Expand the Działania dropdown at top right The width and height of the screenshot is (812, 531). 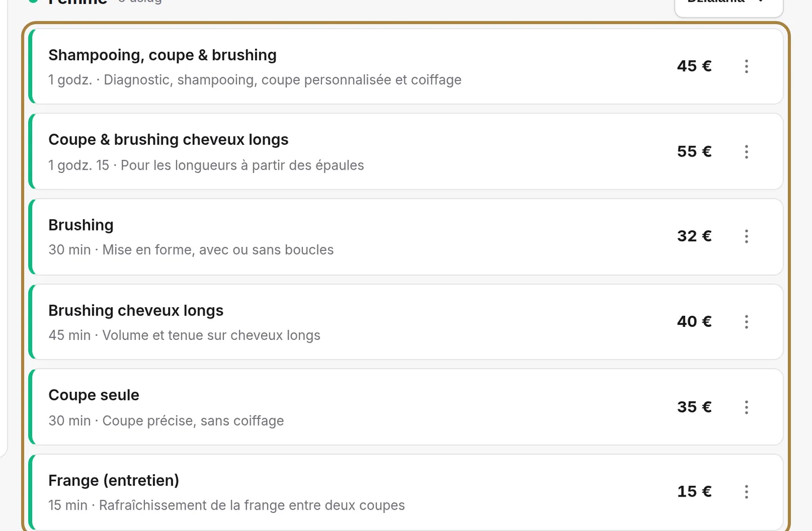(x=729, y=5)
